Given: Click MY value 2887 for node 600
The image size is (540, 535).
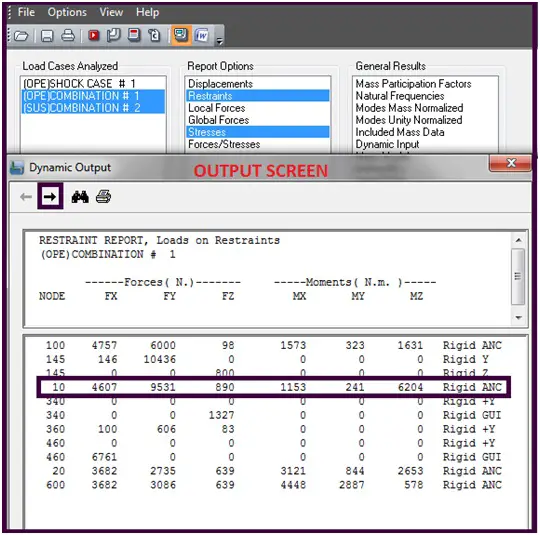Looking at the screenshot, I should coord(352,485).
